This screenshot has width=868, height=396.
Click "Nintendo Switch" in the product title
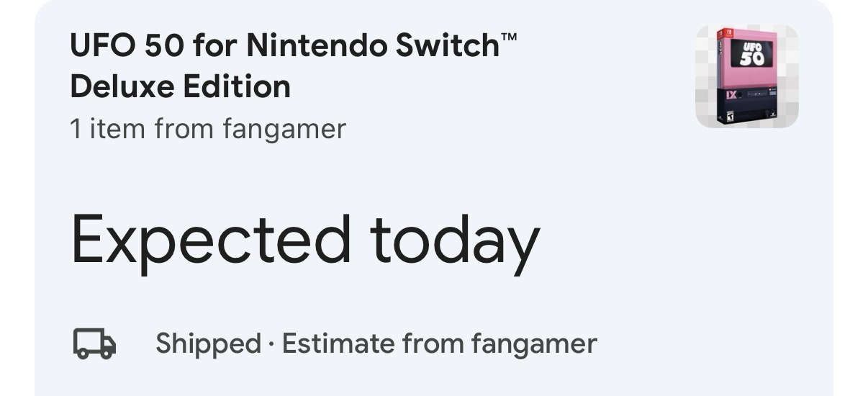(x=373, y=46)
